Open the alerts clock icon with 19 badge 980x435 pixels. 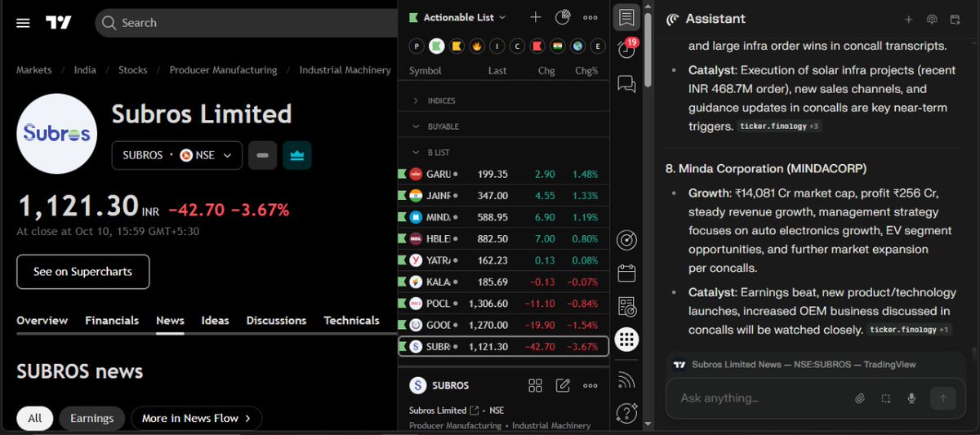[x=626, y=50]
